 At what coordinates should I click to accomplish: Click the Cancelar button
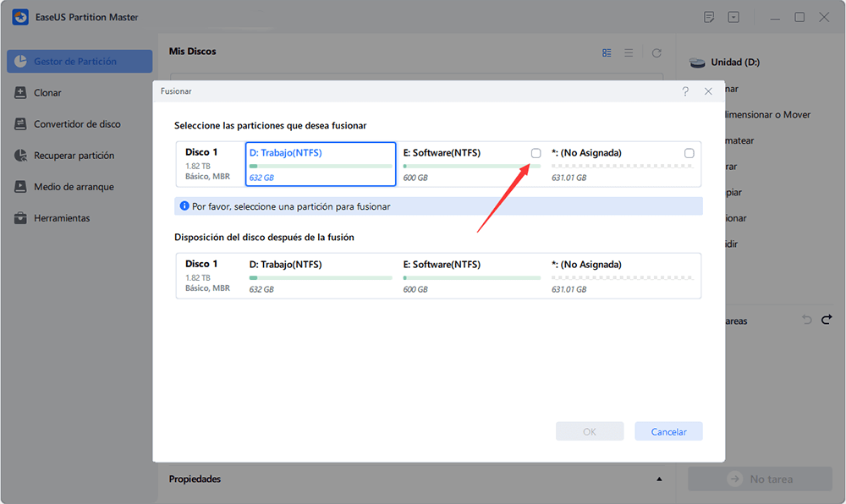[x=668, y=431]
